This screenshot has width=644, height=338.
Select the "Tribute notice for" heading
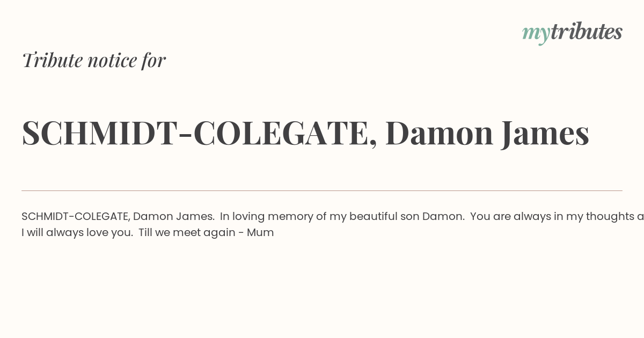(x=94, y=60)
